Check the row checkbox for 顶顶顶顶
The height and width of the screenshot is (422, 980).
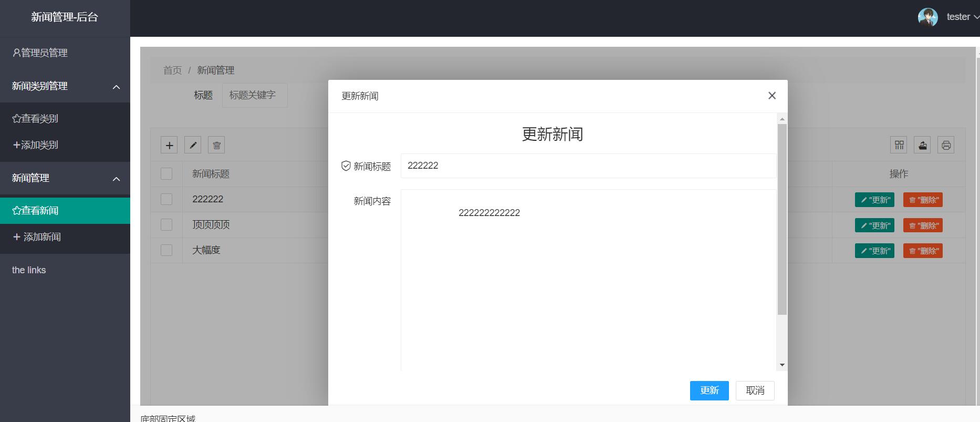coord(166,225)
